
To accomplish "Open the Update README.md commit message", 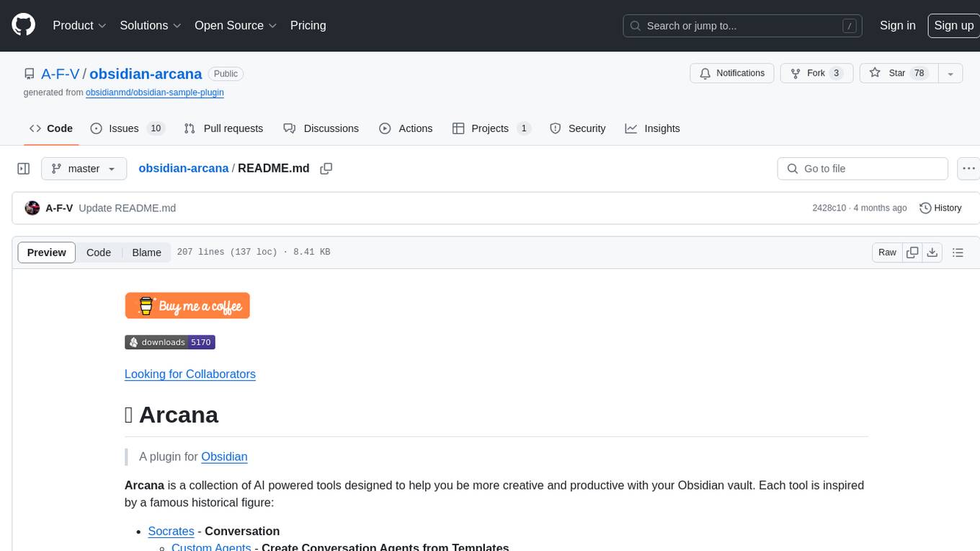I will 127,208.
